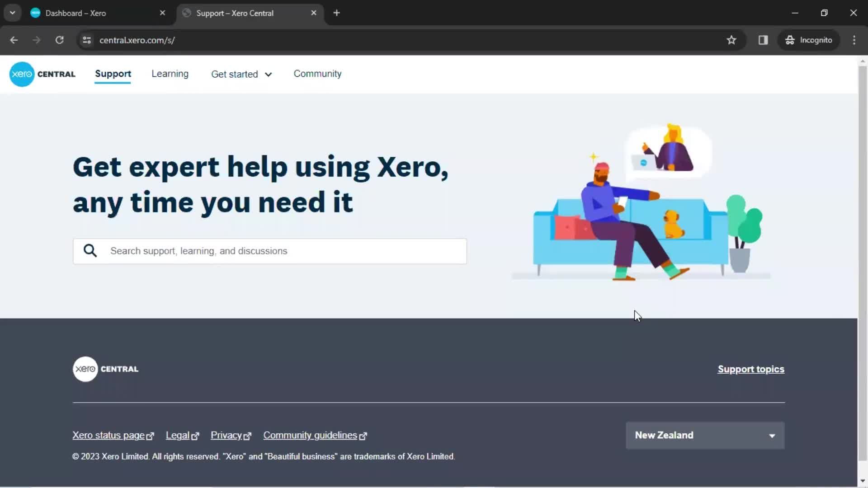Go forward to the next page

point(37,40)
